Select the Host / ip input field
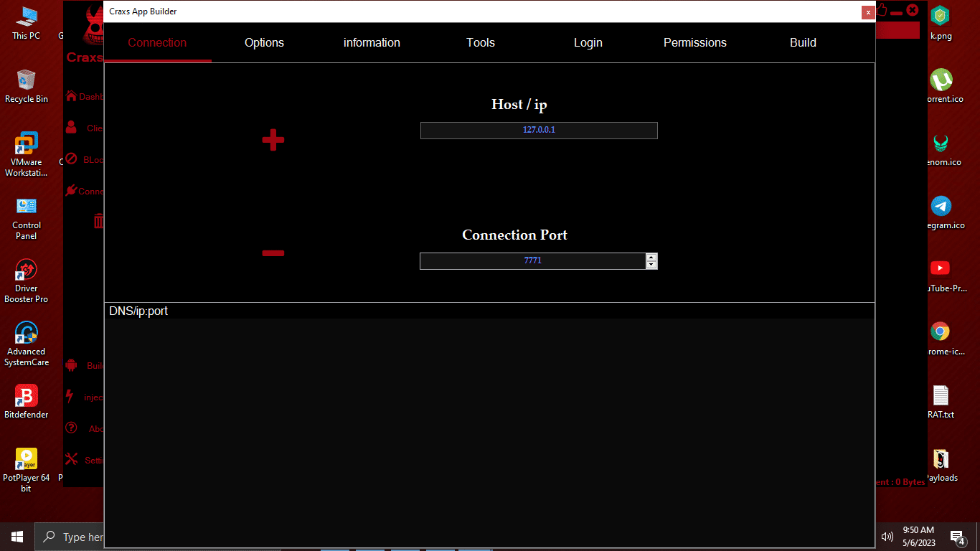Viewport: 980px width, 551px height. (x=538, y=130)
